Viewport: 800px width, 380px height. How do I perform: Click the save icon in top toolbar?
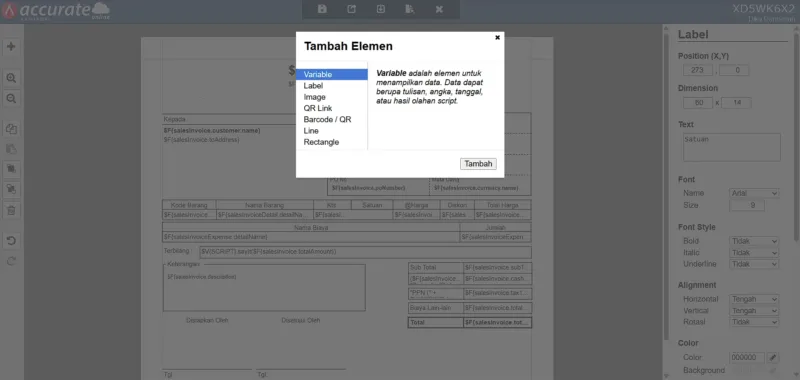click(322, 9)
